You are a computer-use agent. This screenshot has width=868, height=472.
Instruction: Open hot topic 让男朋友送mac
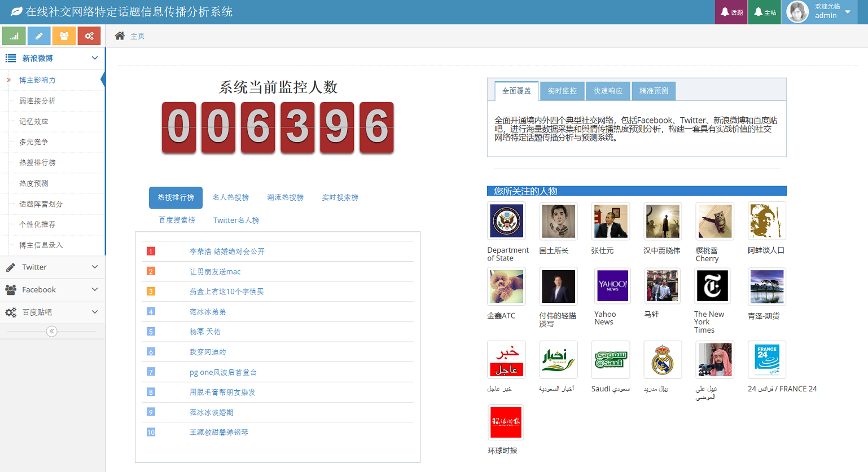(x=215, y=272)
